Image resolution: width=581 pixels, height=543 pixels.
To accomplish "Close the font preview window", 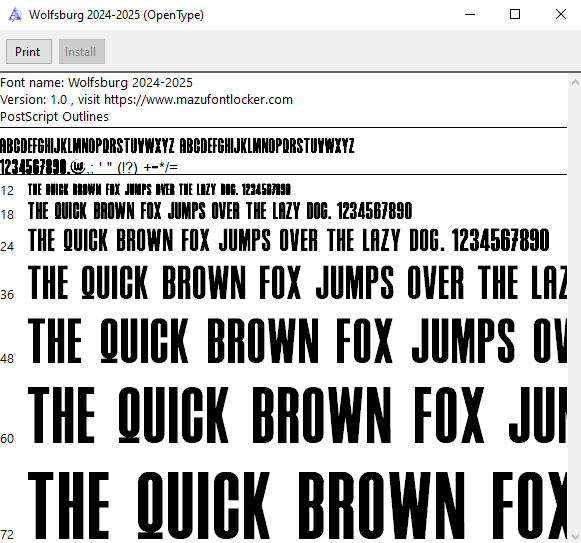I will (x=561, y=14).
